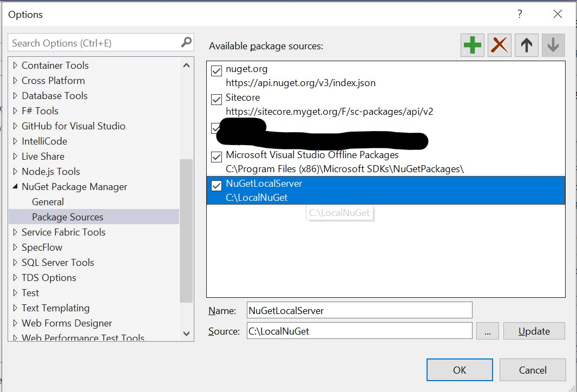Expand the Node.js Tools node

point(15,171)
